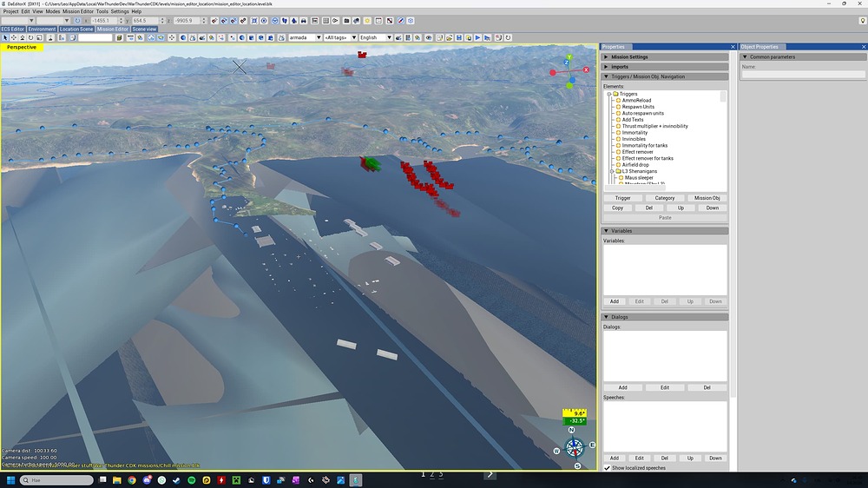The image size is (868, 488).
Task: Click the Windows Start button
Action: (10, 479)
